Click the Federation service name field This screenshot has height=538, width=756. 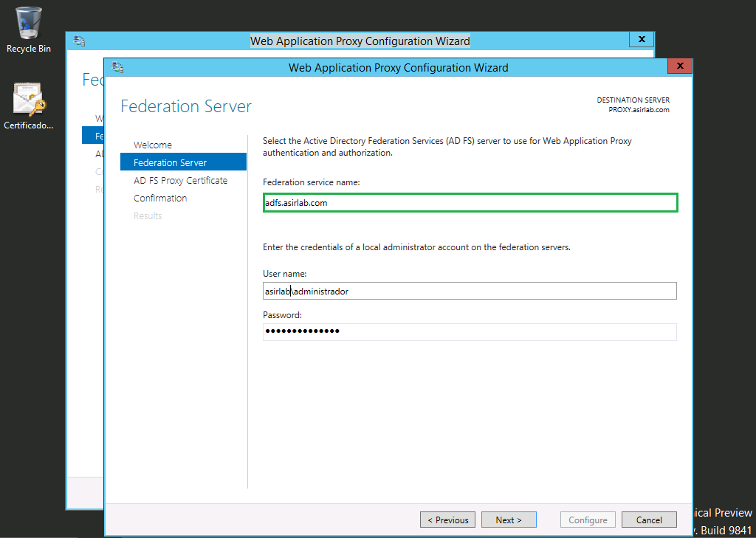tap(470, 202)
